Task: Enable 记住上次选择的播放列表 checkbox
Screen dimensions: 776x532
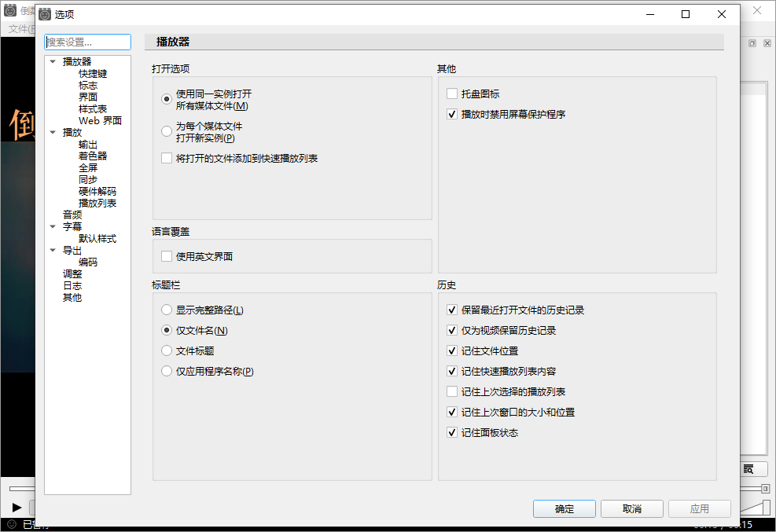Action: coord(452,391)
